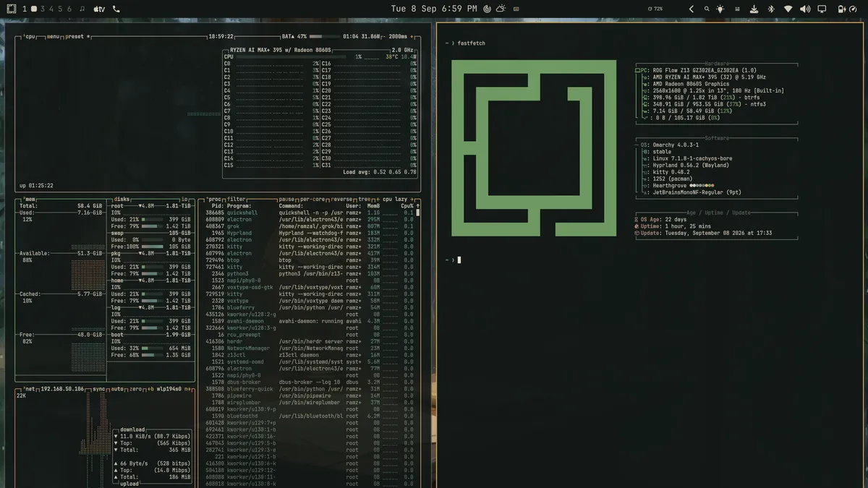
Task: Select the voxtype-osd-gtk process row
Action: (309, 288)
